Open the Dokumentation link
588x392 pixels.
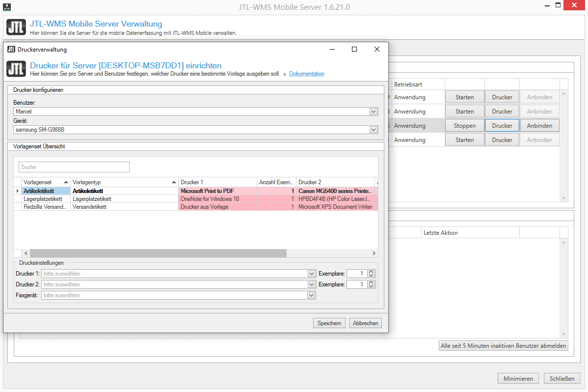[306, 74]
